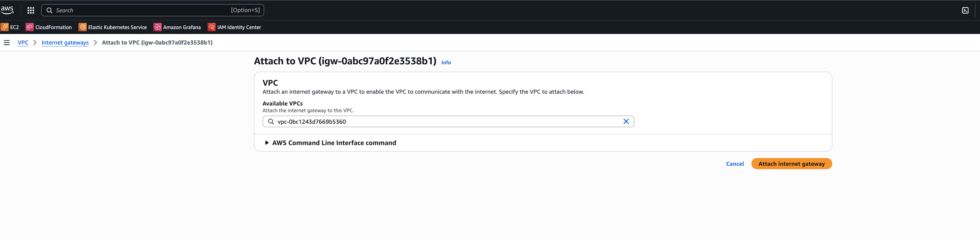Open the Services grid menu
Viewport: 980px width, 240px height.
pyautogui.click(x=31, y=10)
